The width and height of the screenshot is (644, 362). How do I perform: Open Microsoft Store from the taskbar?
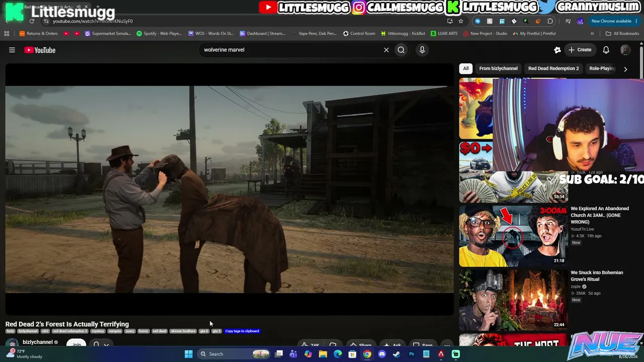(x=353, y=354)
